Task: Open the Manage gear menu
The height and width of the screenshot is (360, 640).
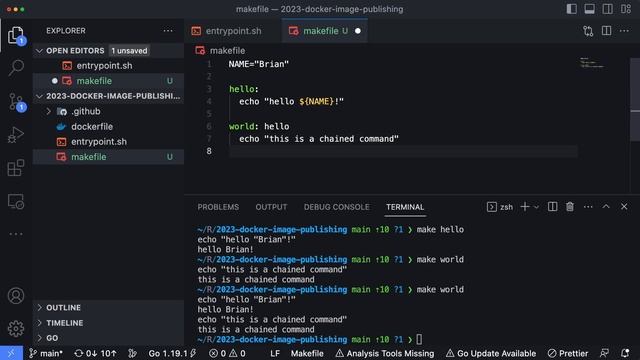Action: [16, 329]
